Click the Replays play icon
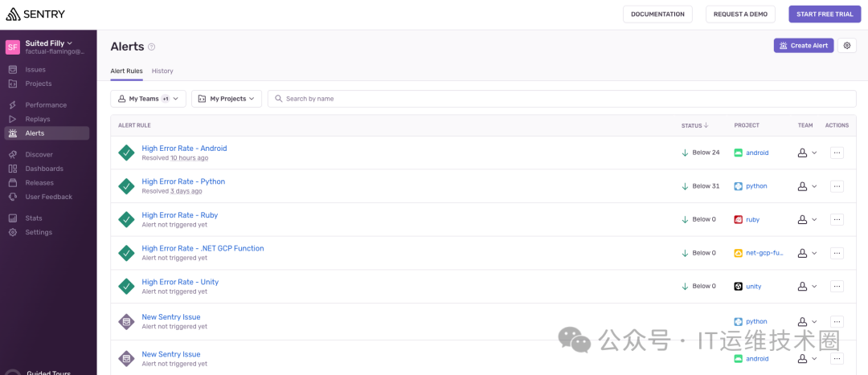The image size is (868, 375). click(x=13, y=119)
